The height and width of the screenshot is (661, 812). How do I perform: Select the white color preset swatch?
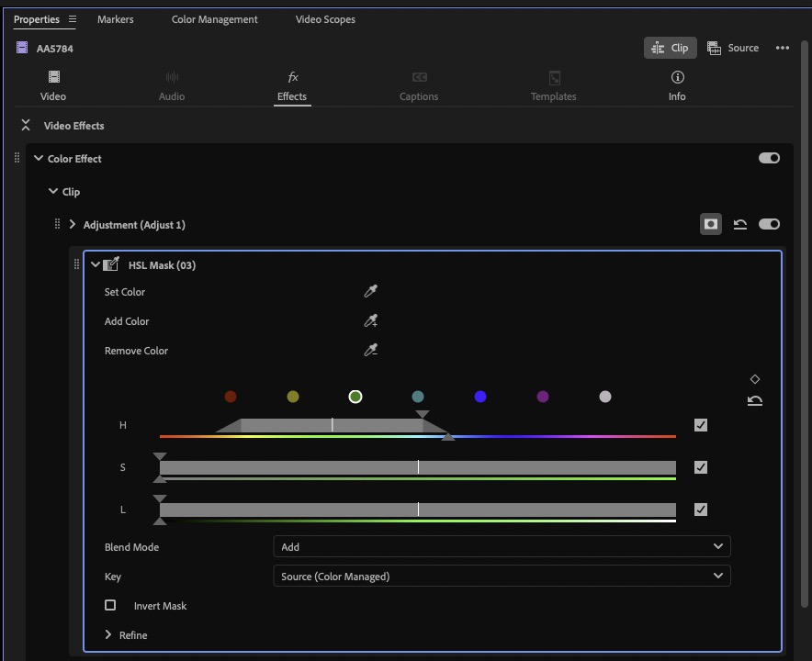604,397
